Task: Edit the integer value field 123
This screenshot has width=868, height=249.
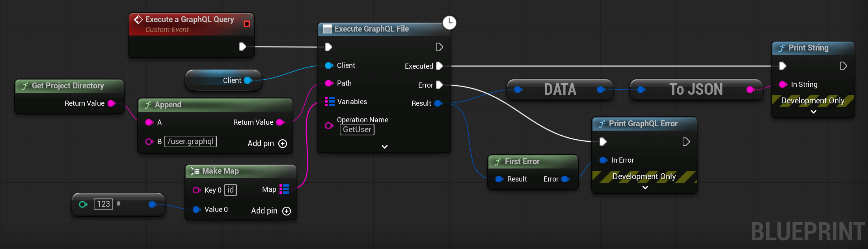Action: pos(103,204)
